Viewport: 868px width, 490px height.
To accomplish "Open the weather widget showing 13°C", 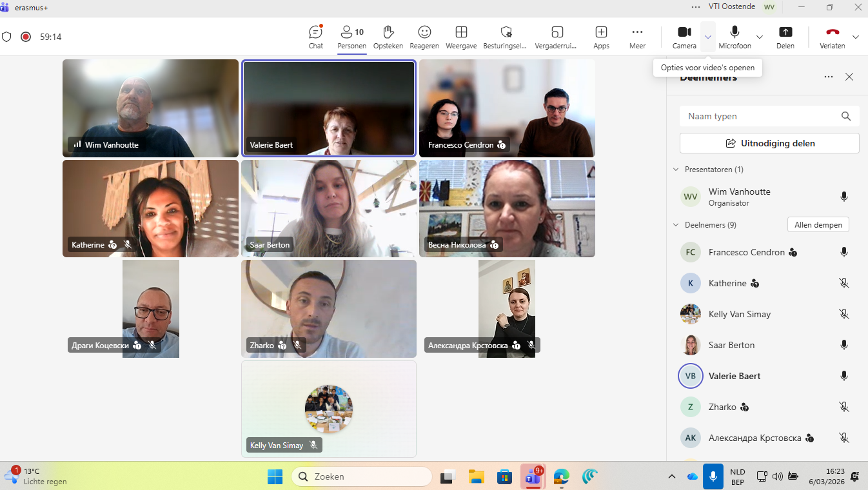I will [x=36, y=476].
